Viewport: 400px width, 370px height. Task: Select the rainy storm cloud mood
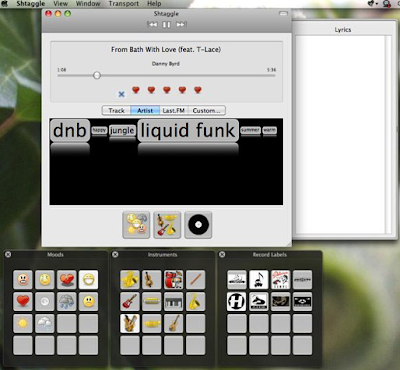coord(67,301)
